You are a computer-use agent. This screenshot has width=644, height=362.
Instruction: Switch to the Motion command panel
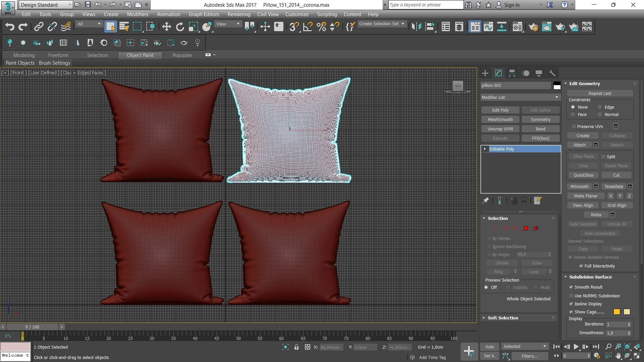pyautogui.click(x=526, y=73)
